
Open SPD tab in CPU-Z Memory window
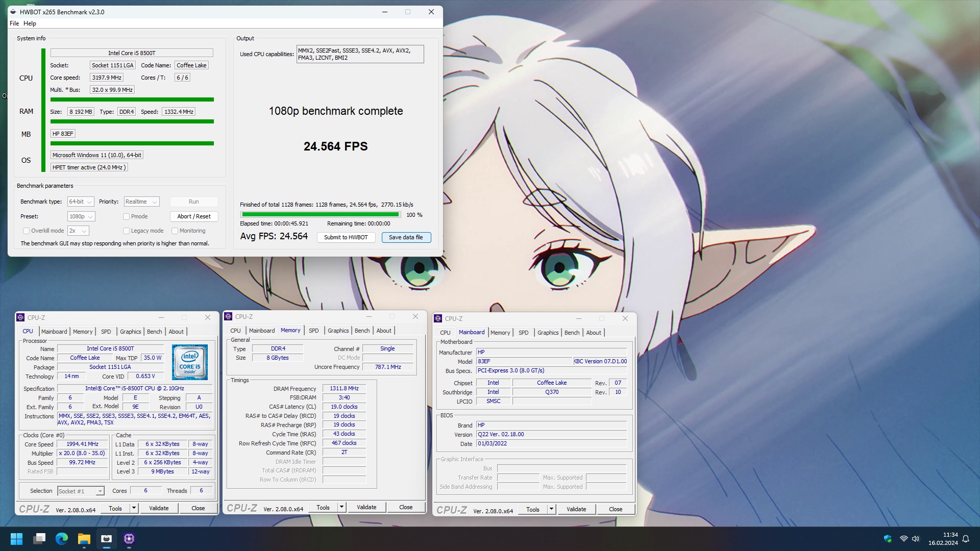313,331
